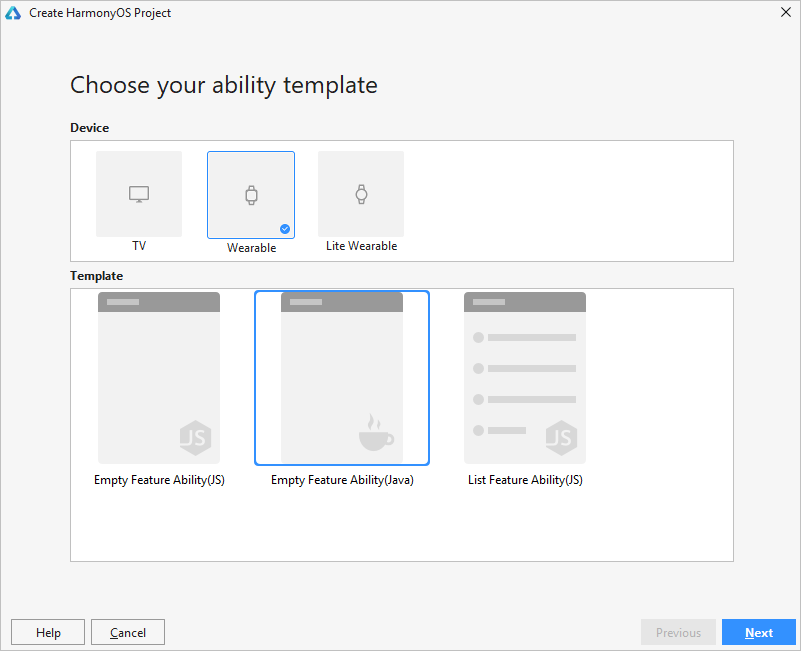Click the DevEco Studio logo in title bar
801x651 pixels.
13,13
